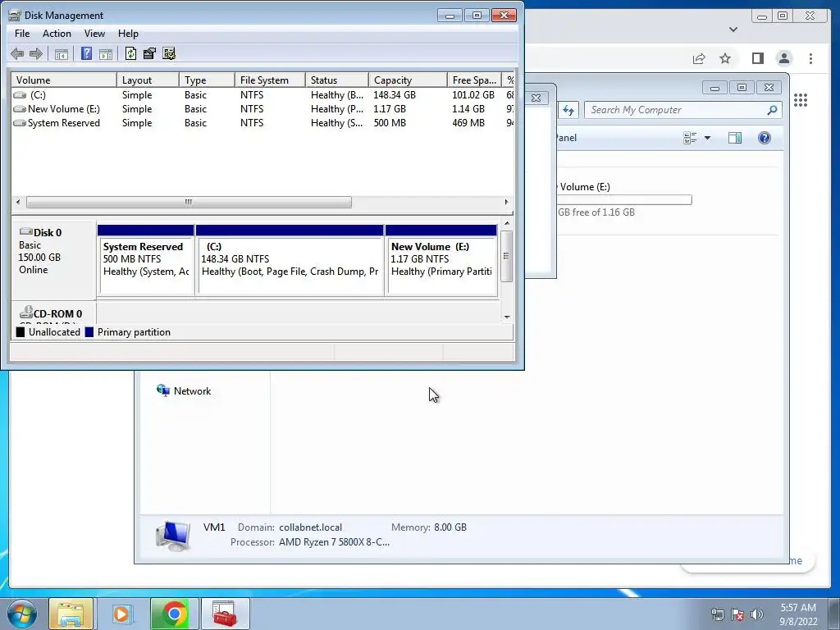Click the horizontal scrollbar thumb in volume list
Viewport: 840px width, 630px height.
(x=189, y=202)
